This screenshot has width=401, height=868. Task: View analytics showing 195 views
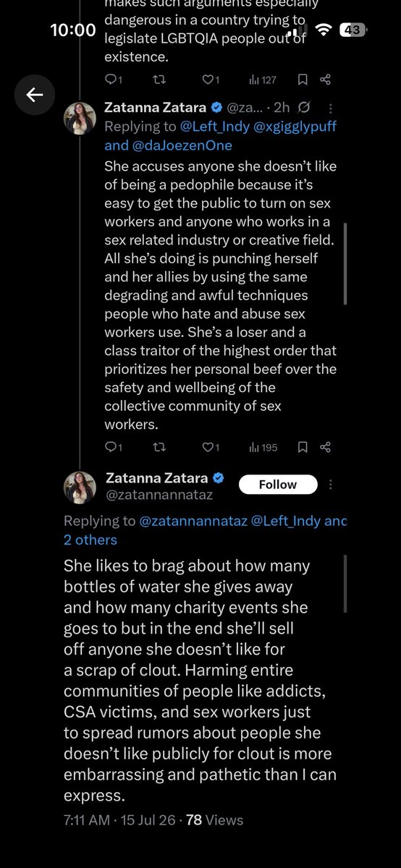[263, 447]
